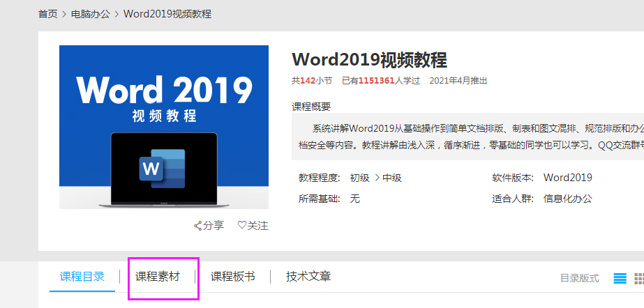Select the 中级 tutorial level
This screenshot has width=644, height=308.
pyautogui.click(x=392, y=178)
